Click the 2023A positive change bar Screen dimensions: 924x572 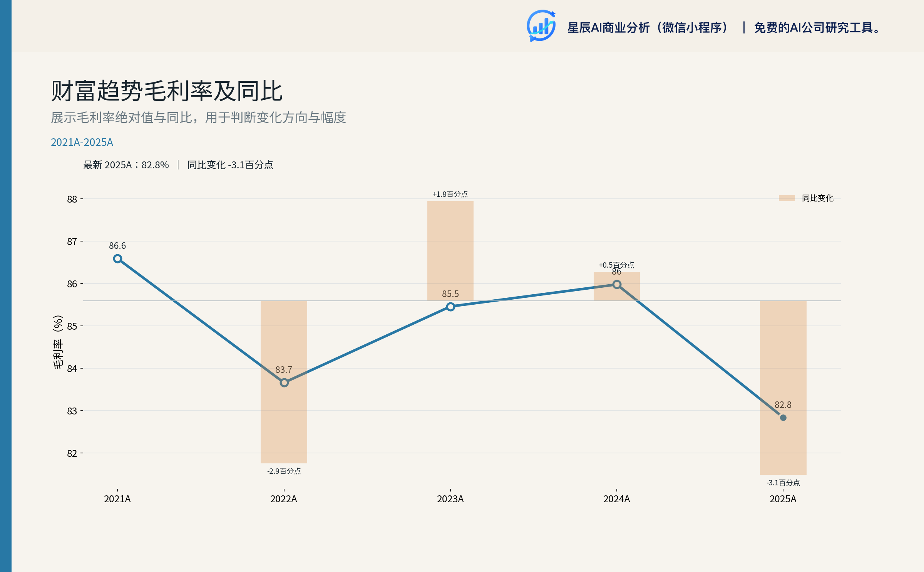pyautogui.click(x=450, y=251)
